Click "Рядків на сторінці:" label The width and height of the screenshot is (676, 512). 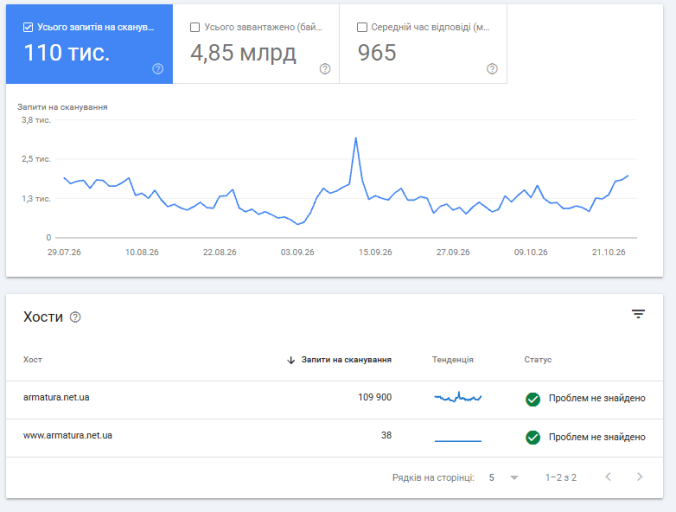point(433,478)
